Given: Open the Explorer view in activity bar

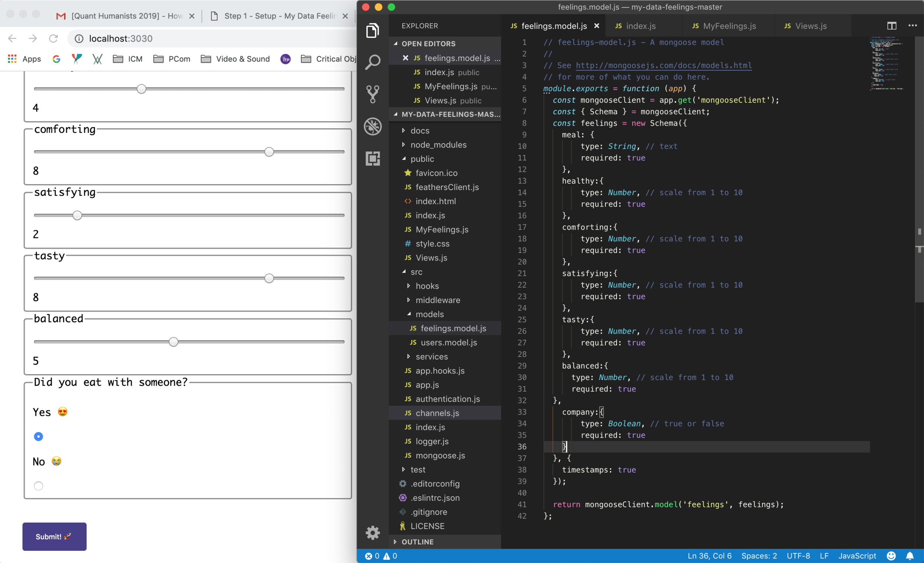Looking at the screenshot, I should [x=373, y=30].
